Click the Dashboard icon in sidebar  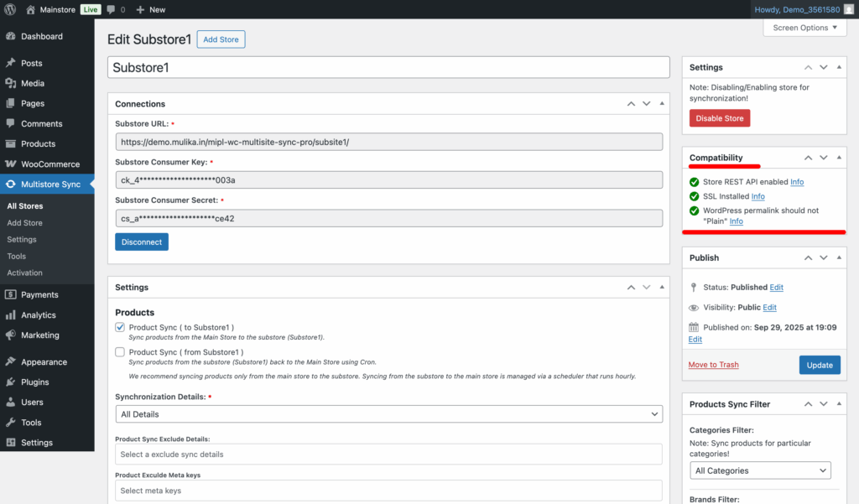point(10,37)
